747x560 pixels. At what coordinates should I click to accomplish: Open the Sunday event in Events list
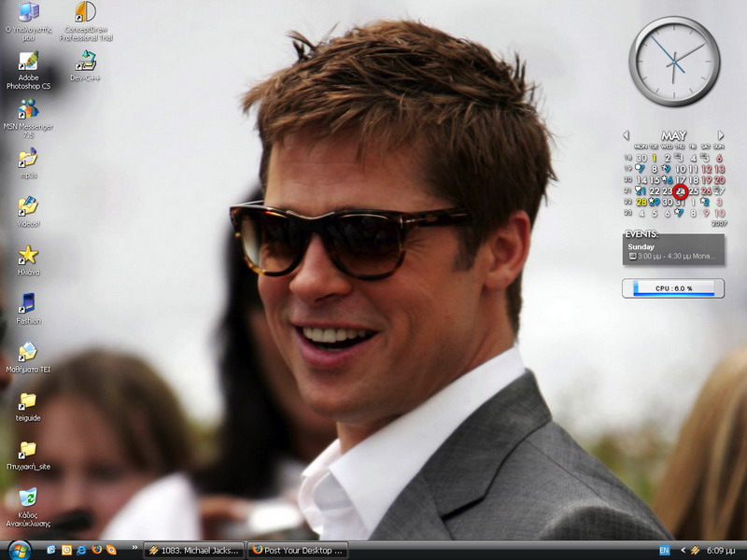[x=673, y=251]
